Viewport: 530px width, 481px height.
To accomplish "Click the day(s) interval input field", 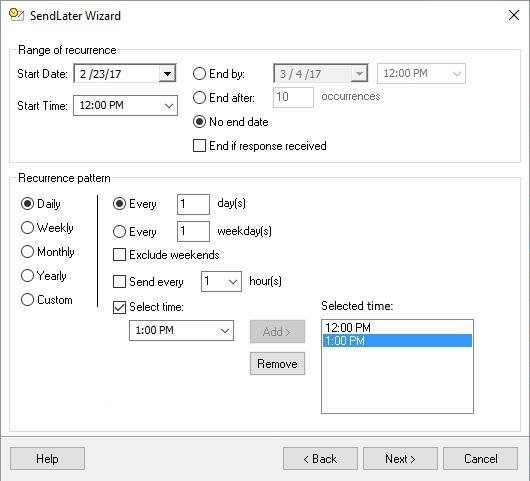I will (193, 204).
